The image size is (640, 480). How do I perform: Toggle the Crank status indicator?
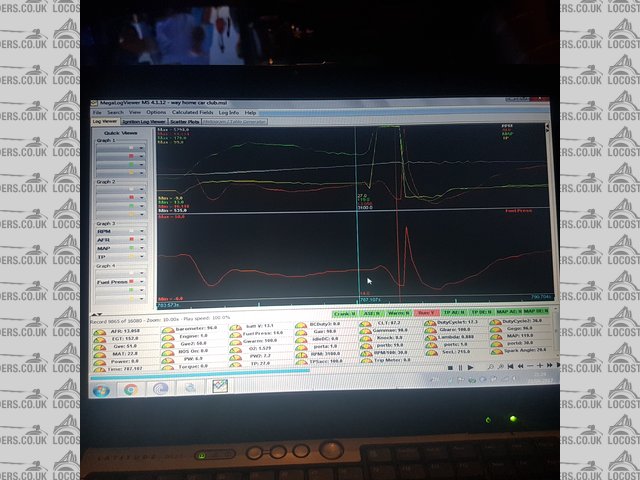coord(343,313)
